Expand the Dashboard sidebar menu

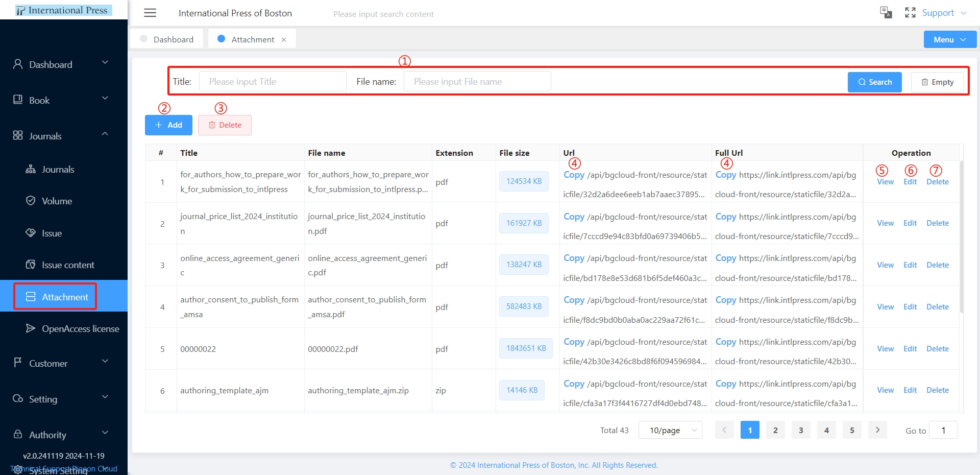pos(105,62)
